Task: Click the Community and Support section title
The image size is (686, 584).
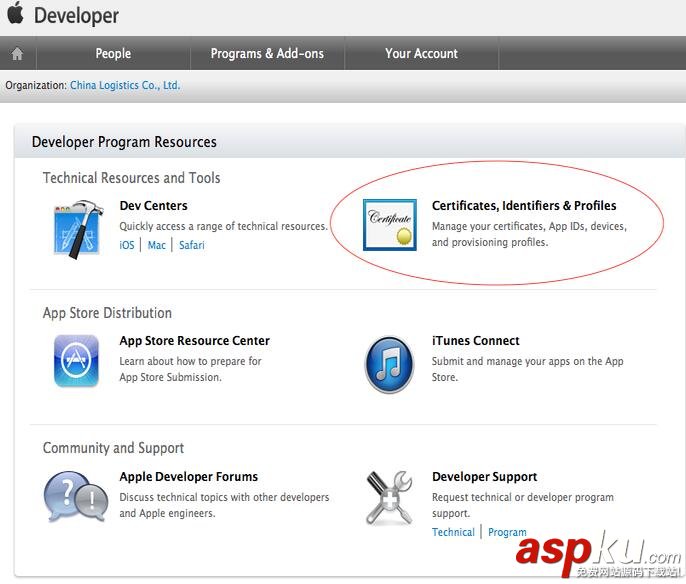Action: [x=113, y=448]
